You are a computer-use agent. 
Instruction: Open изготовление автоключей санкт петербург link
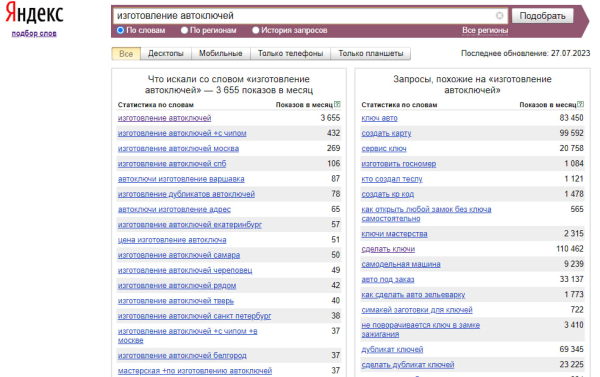coord(194,316)
